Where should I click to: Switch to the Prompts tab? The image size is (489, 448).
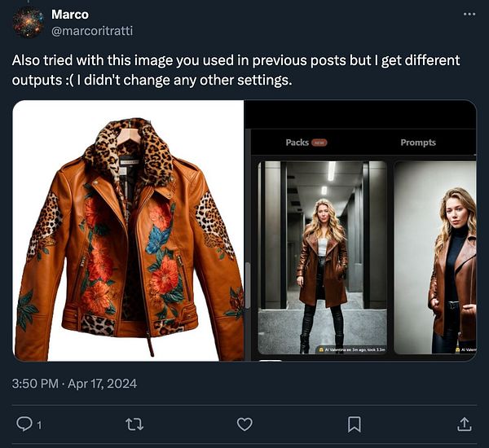pos(418,143)
